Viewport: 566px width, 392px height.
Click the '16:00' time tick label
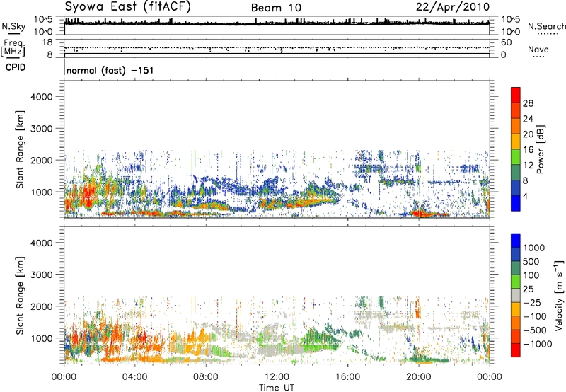click(x=347, y=377)
